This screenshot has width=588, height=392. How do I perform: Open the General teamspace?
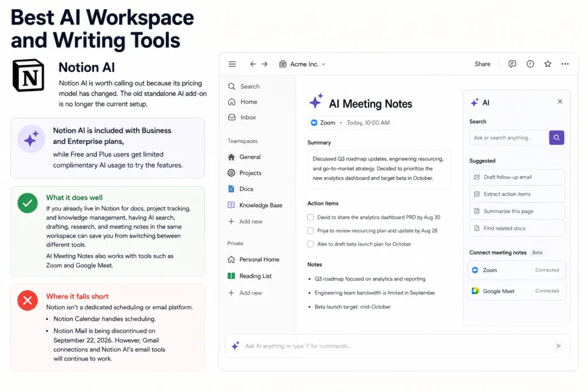(244, 157)
